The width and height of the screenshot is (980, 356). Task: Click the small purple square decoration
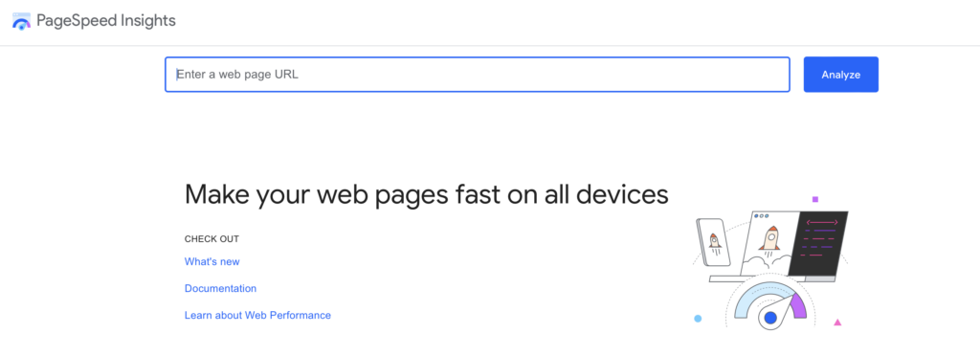(815, 199)
